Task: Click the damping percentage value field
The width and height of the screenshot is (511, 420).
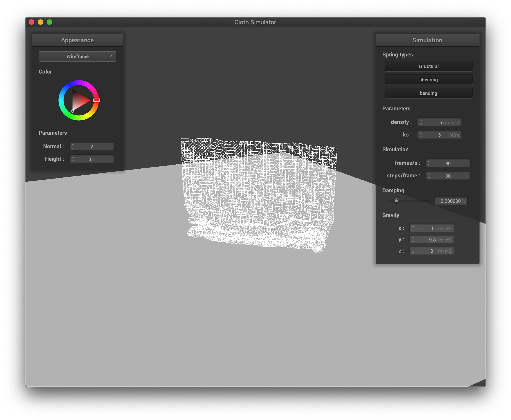Action: click(450, 201)
